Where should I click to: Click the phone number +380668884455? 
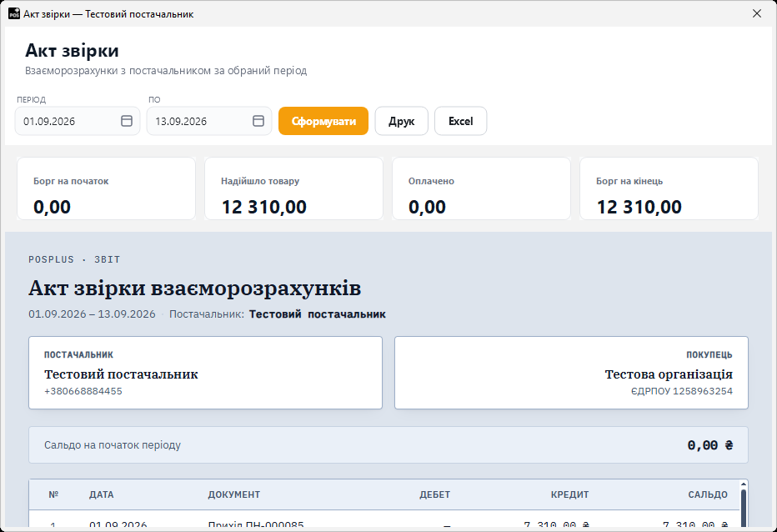pos(83,391)
